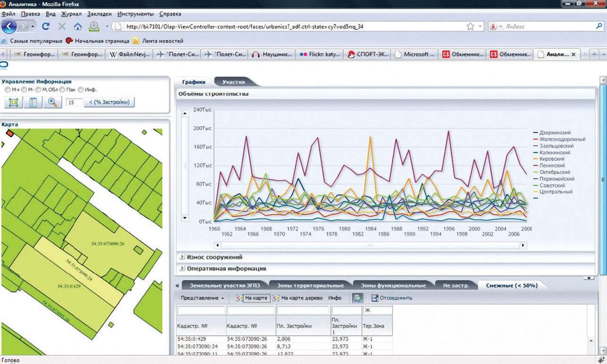Open the list all tabs dropdown
The height and width of the screenshot is (364, 607).
tap(603, 54)
